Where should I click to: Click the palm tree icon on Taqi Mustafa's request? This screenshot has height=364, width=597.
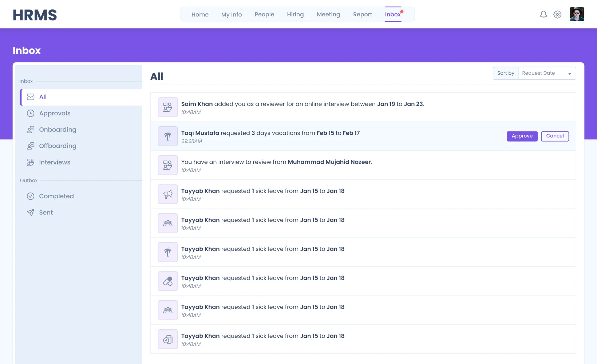point(168,136)
